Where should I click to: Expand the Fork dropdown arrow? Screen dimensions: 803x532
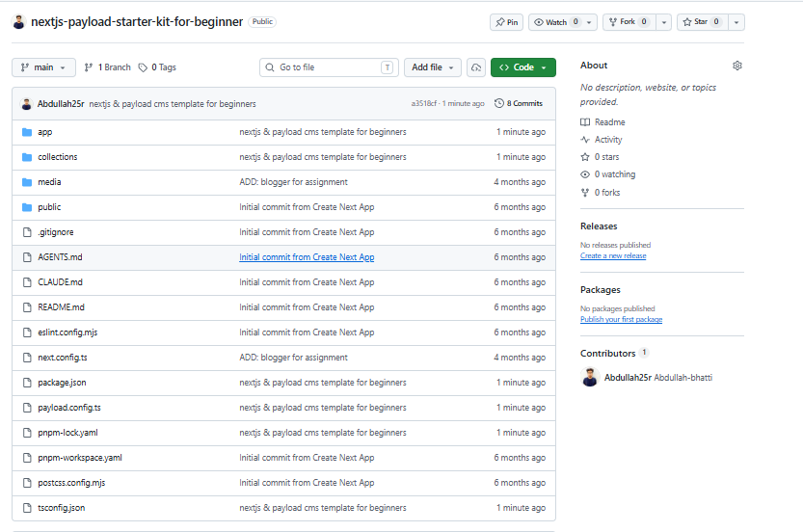click(663, 22)
